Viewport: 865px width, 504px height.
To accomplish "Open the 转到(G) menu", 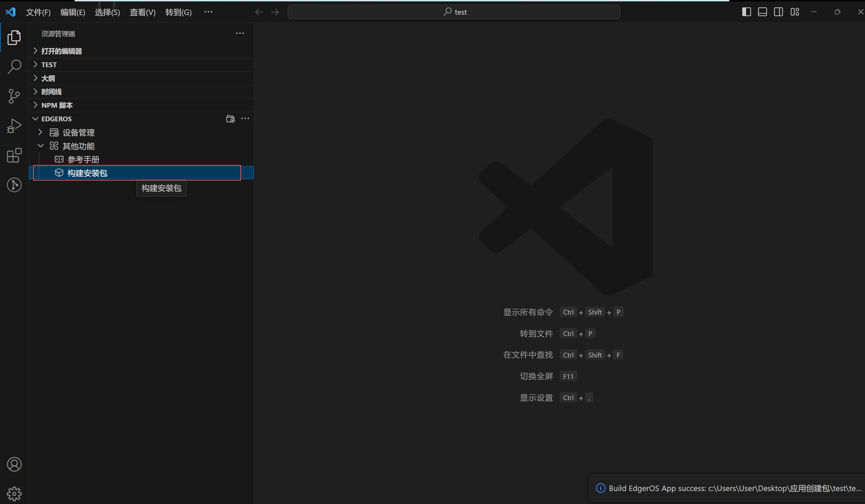I will pyautogui.click(x=179, y=12).
